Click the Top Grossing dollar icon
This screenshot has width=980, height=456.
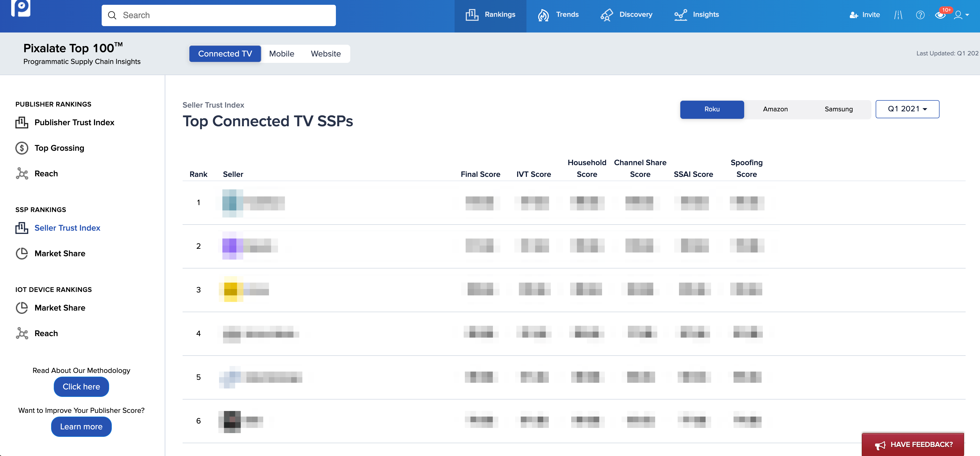click(x=22, y=148)
